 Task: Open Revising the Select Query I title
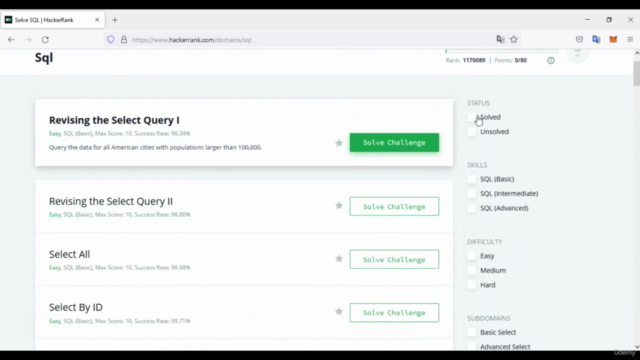click(x=114, y=120)
